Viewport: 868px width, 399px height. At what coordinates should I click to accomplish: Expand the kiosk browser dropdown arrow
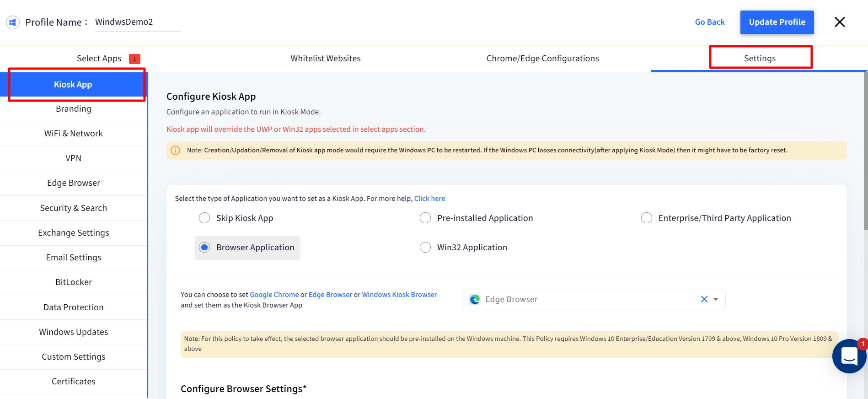click(x=716, y=299)
